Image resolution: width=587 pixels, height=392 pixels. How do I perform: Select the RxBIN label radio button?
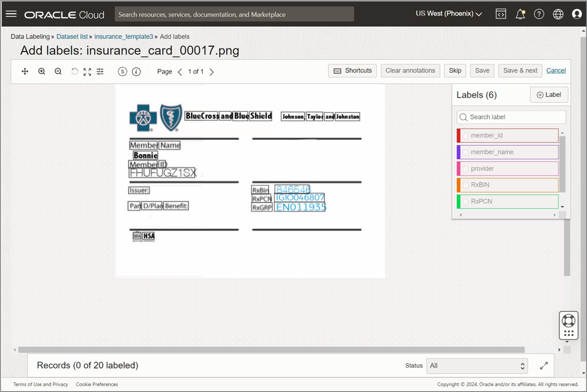[466, 185]
